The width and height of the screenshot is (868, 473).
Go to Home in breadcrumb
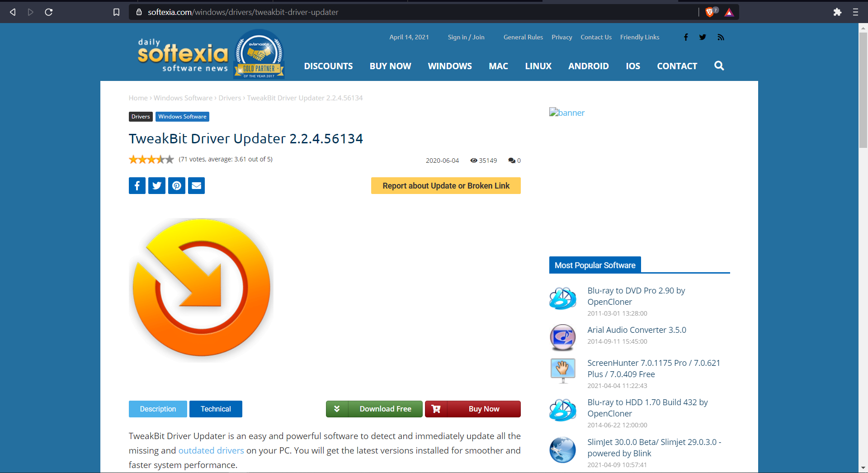tap(138, 98)
